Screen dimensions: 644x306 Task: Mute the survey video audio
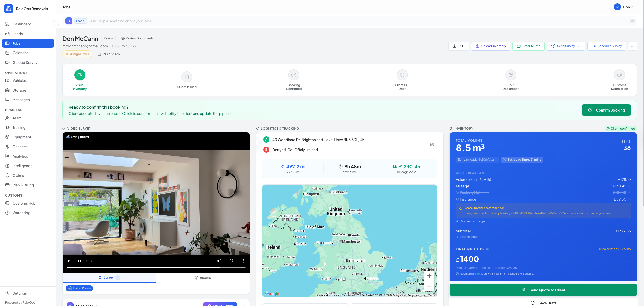tap(219, 261)
